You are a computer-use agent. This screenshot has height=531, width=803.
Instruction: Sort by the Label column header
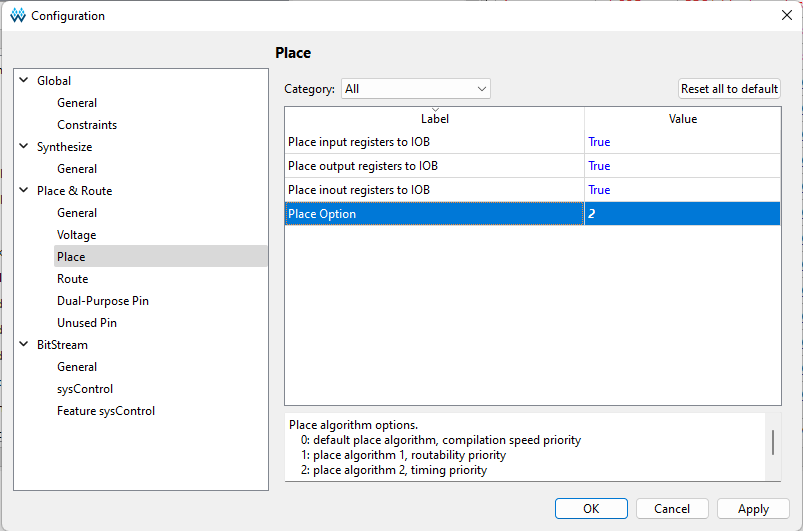tap(434, 119)
